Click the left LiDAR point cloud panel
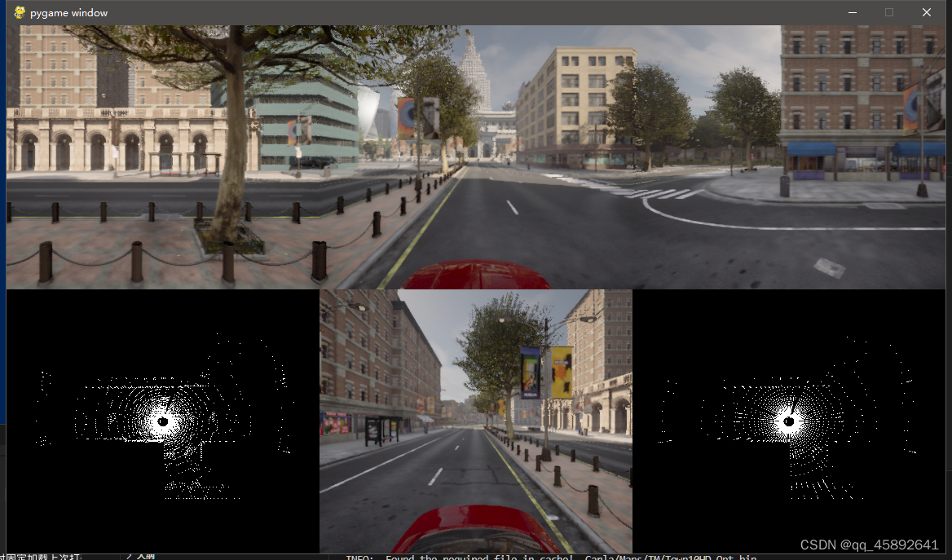 [x=163, y=421]
